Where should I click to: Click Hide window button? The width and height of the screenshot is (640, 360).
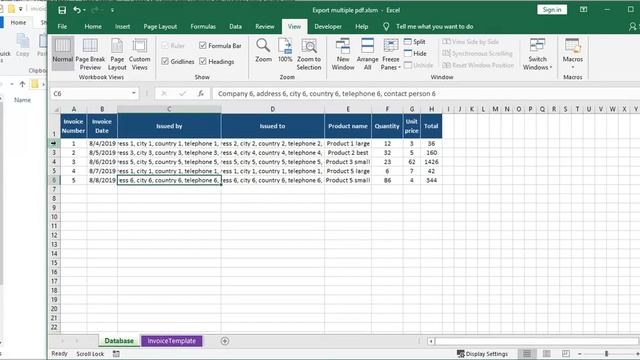click(415, 53)
